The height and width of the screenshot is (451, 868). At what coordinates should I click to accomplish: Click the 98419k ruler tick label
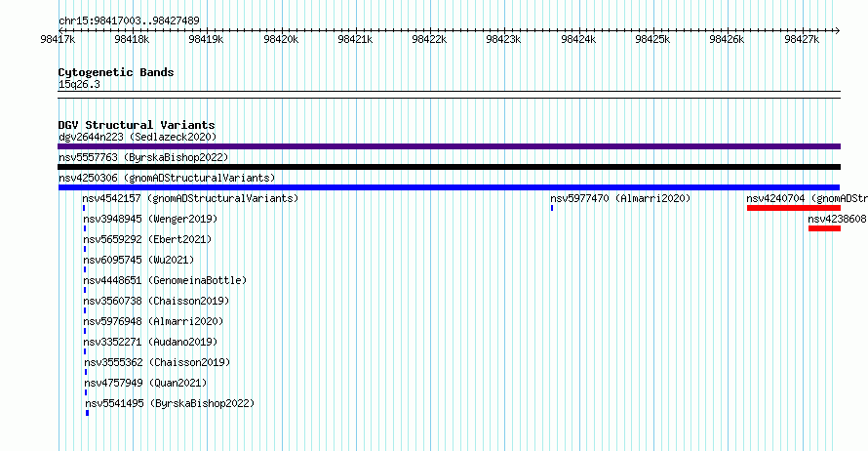pos(206,39)
